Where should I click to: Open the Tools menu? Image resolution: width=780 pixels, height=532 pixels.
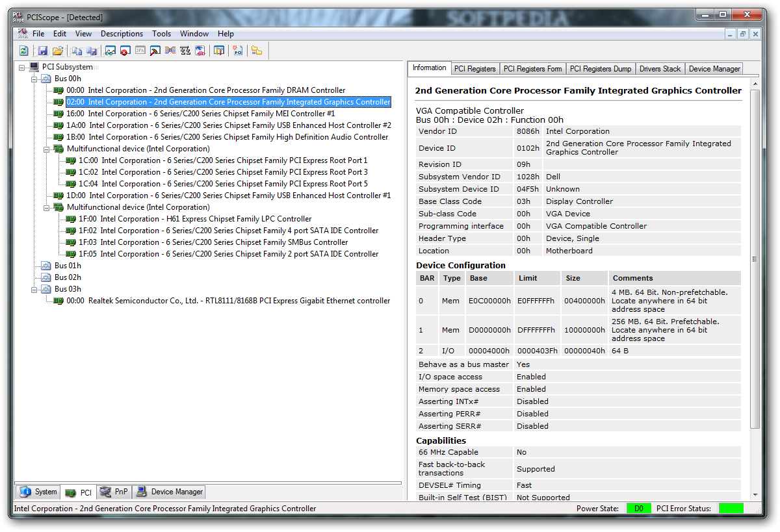coord(162,34)
